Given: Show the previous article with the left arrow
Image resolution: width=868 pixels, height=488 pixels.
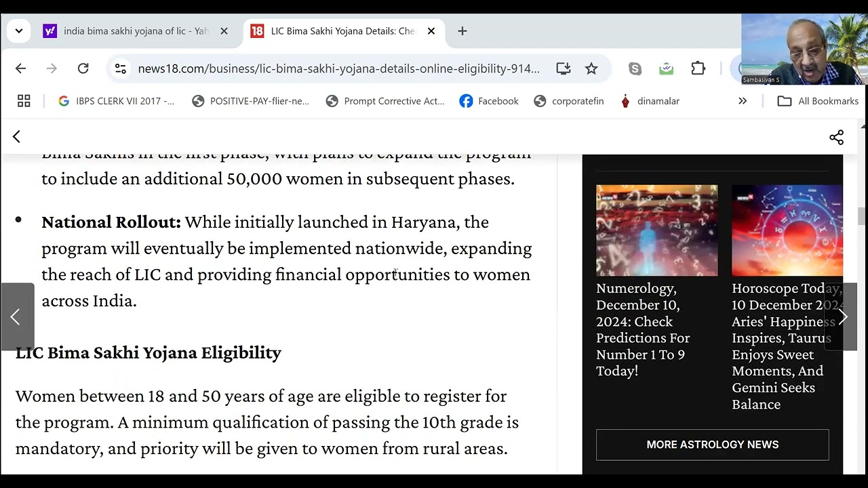Looking at the screenshot, I should pyautogui.click(x=16, y=317).
